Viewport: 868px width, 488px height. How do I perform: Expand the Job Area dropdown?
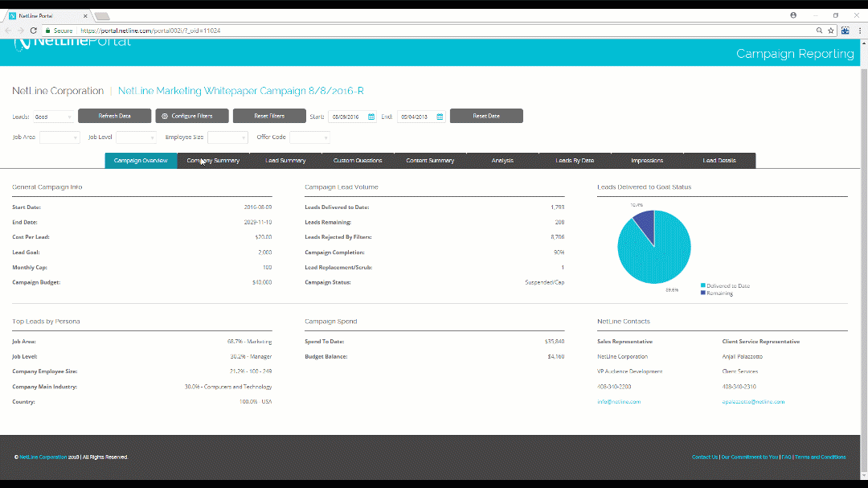pos(59,137)
